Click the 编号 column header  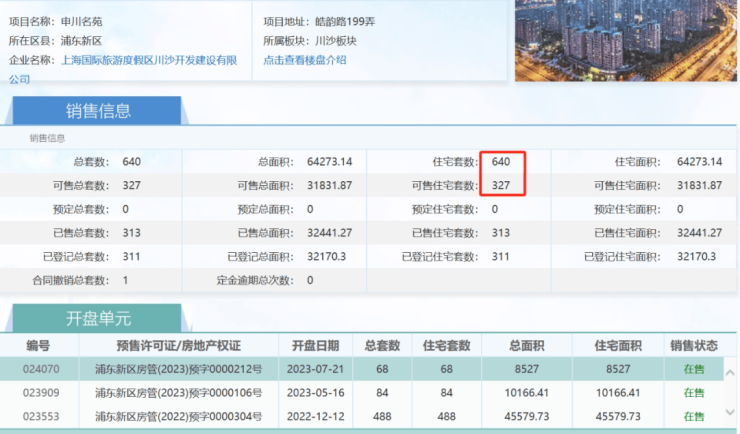pyautogui.click(x=37, y=345)
